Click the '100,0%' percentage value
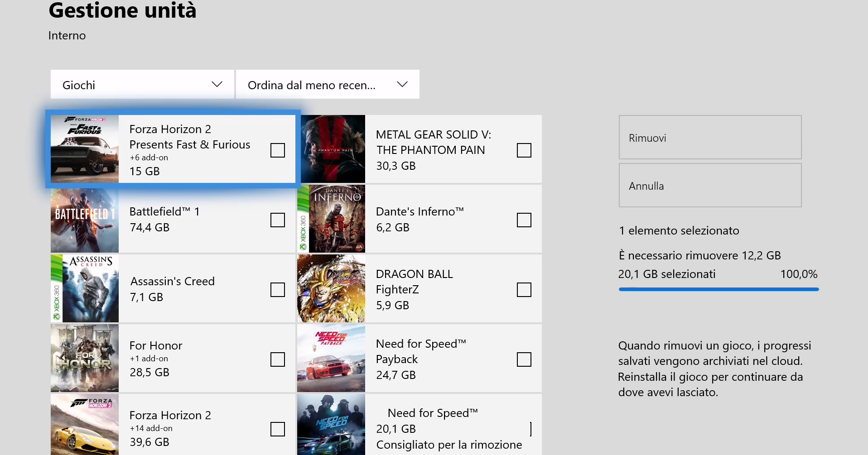This screenshot has width=868, height=455. [x=799, y=274]
